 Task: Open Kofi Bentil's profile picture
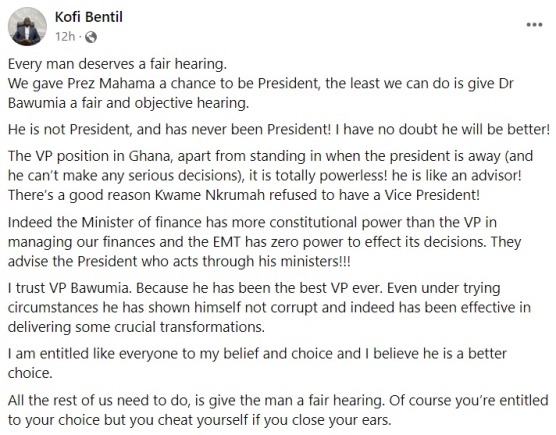pos(27,27)
